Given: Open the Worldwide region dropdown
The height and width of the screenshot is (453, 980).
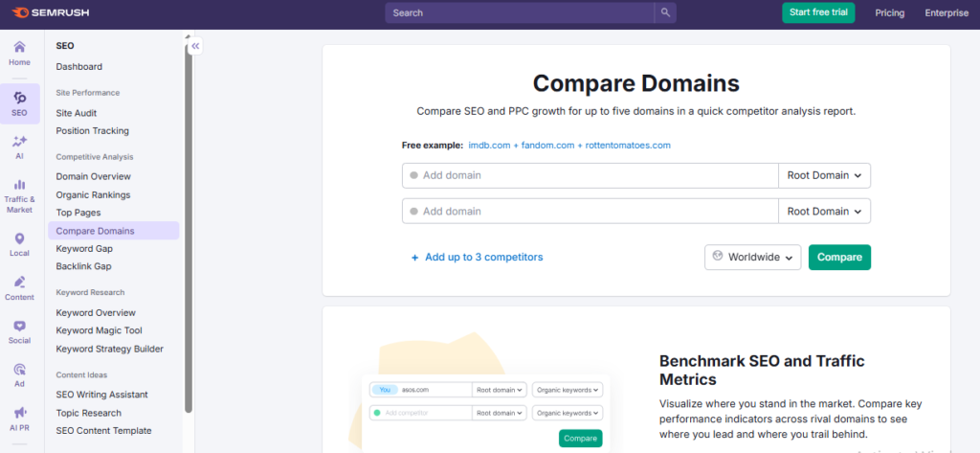Looking at the screenshot, I should [x=753, y=258].
